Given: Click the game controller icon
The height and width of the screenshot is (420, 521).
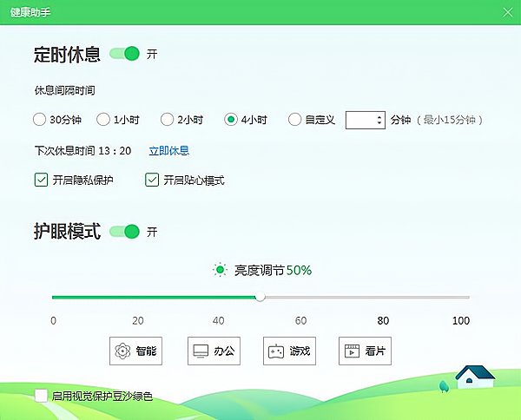Looking at the screenshot, I should [276, 351].
